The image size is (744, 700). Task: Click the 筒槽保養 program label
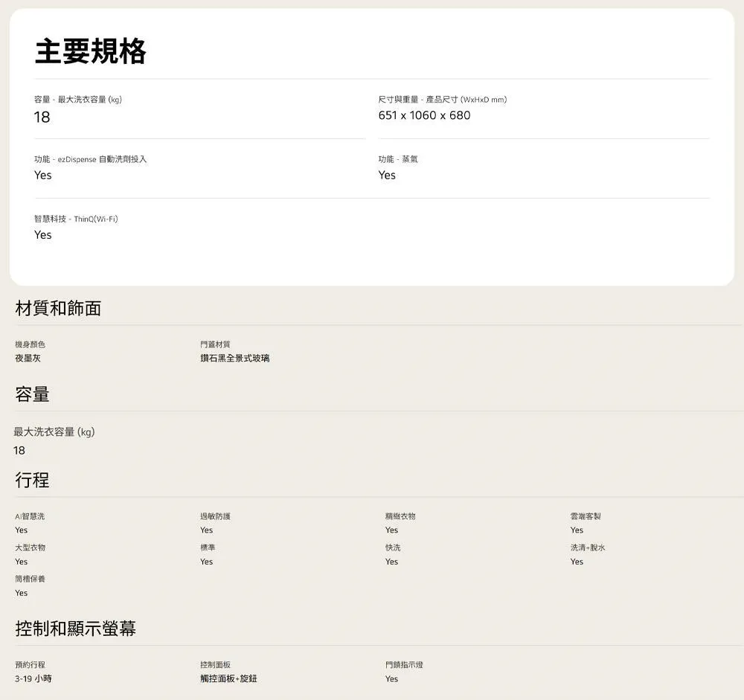click(30, 579)
